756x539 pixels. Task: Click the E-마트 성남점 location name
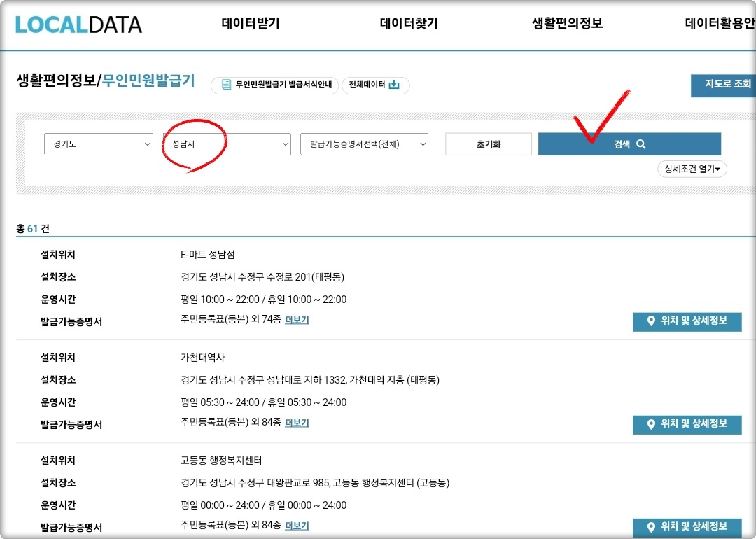click(208, 255)
